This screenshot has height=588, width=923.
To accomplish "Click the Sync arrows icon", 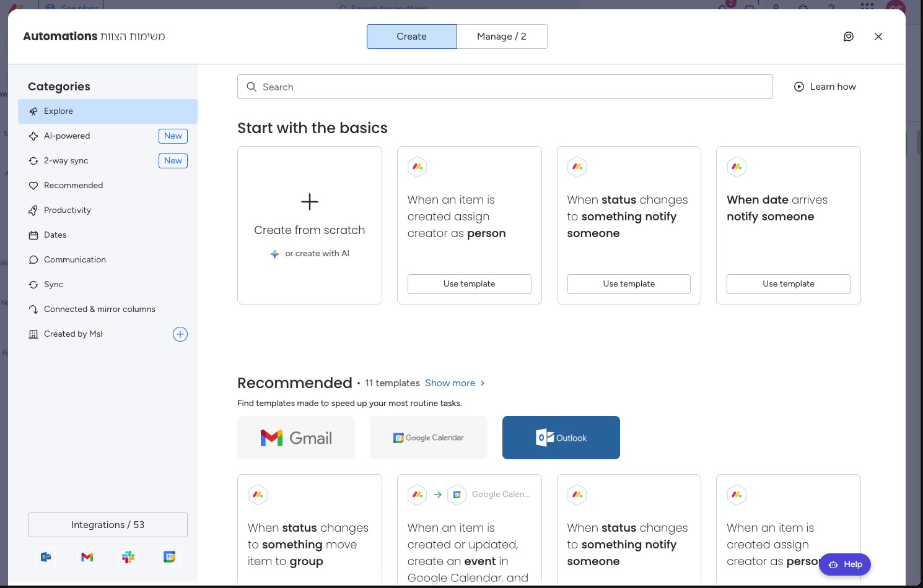I will [x=33, y=285].
